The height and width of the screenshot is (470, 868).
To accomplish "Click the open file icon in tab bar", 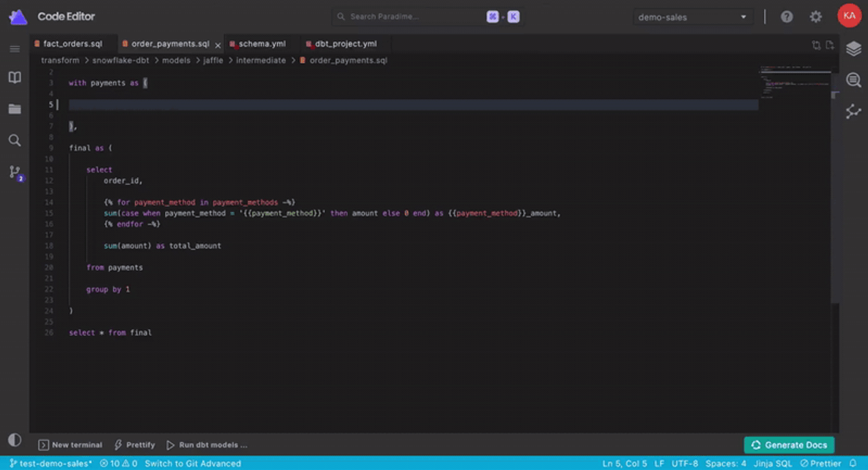I will click(x=830, y=45).
